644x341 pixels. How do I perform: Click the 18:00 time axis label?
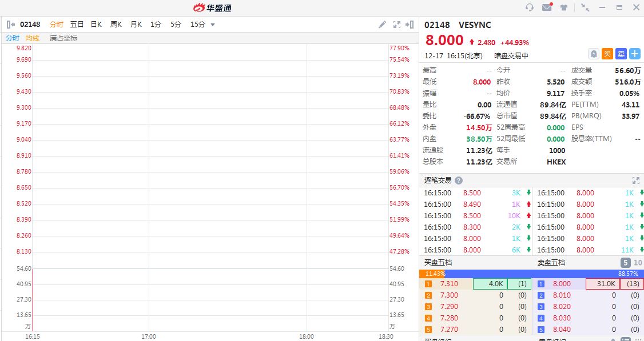pos(307,336)
